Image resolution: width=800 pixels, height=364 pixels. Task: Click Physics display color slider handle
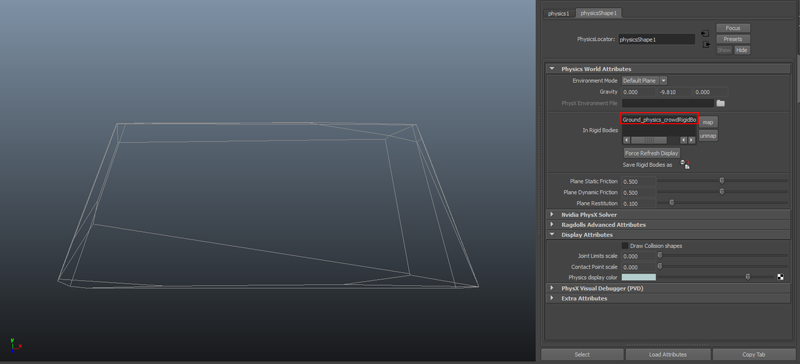(748, 277)
